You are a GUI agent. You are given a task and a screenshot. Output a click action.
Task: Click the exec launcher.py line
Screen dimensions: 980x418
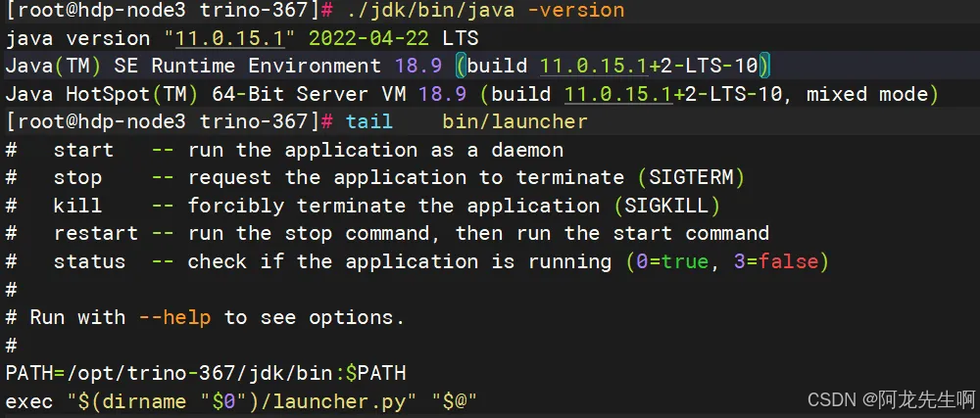242,400
